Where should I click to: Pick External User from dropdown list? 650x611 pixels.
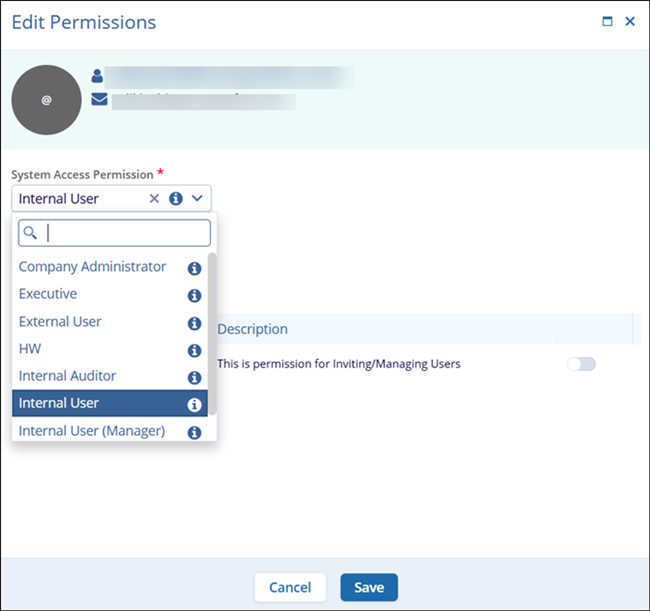click(x=60, y=322)
